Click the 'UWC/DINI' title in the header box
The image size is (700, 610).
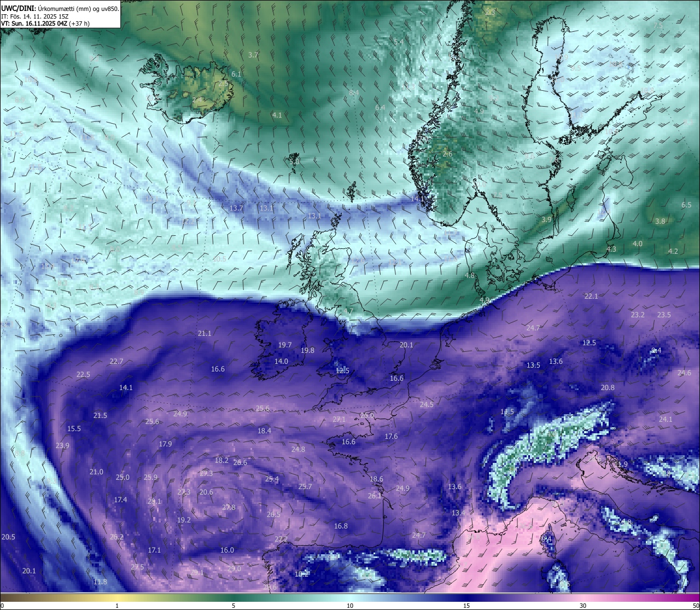[17, 8]
